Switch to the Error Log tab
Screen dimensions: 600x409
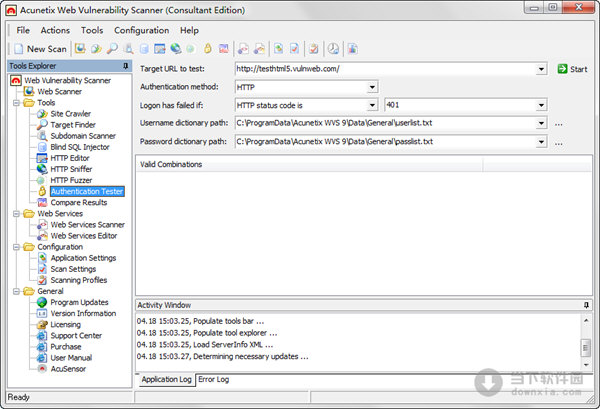214,380
